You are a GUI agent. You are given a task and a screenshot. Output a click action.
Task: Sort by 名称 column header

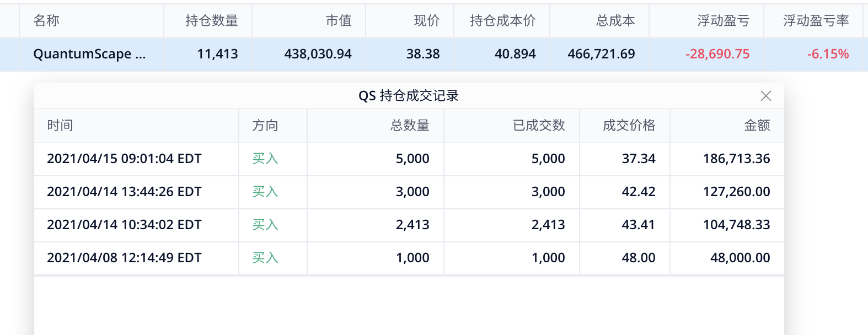[46, 20]
